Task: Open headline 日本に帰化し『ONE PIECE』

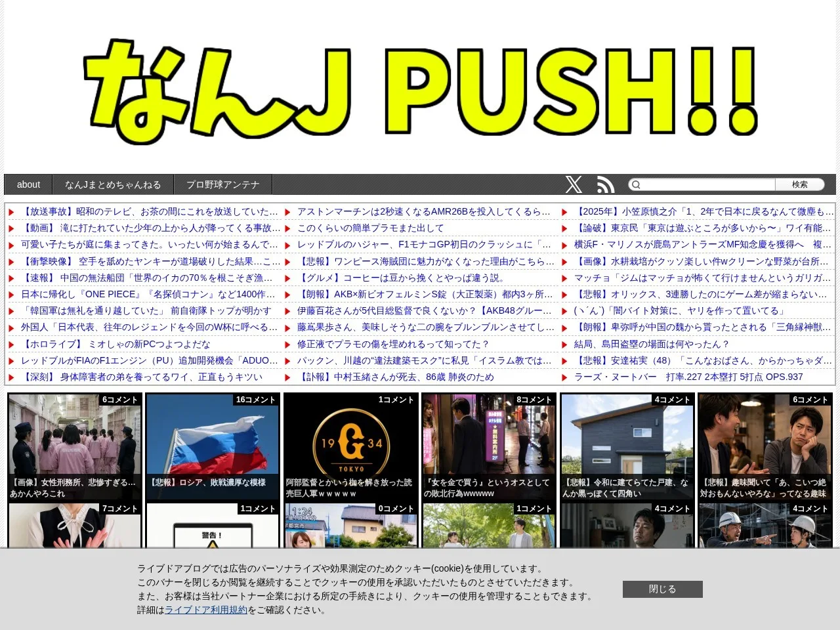Action: [148, 294]
